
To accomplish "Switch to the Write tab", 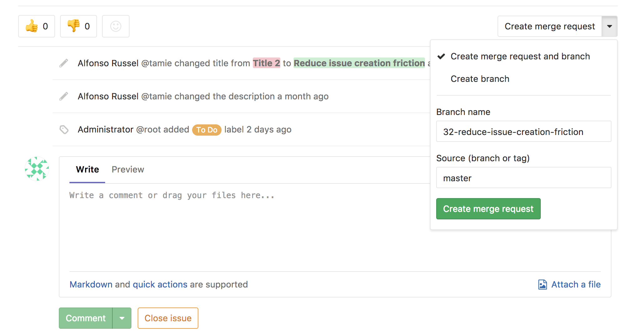I will [x=87, y=169].
